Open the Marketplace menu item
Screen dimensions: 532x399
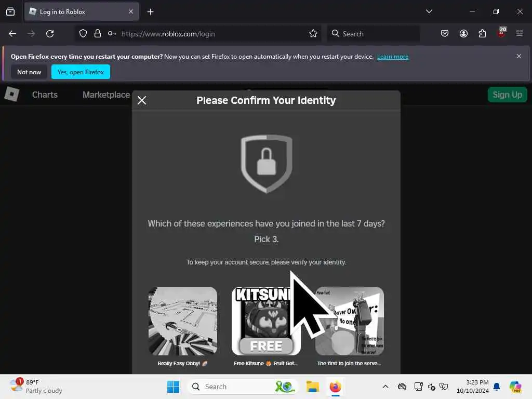pos(106,95)
